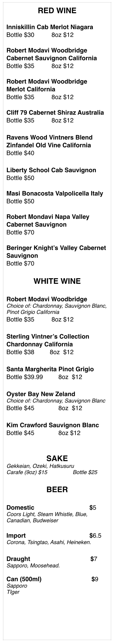Click the RED WINE heading
The image size is (115, 644).
point(57,11)
